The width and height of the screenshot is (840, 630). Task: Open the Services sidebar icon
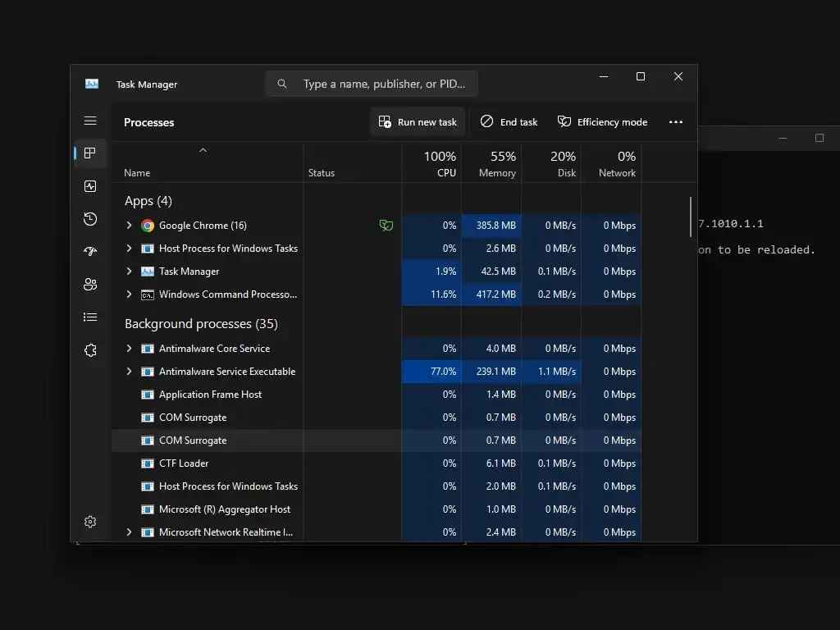[x=90, y=349]
